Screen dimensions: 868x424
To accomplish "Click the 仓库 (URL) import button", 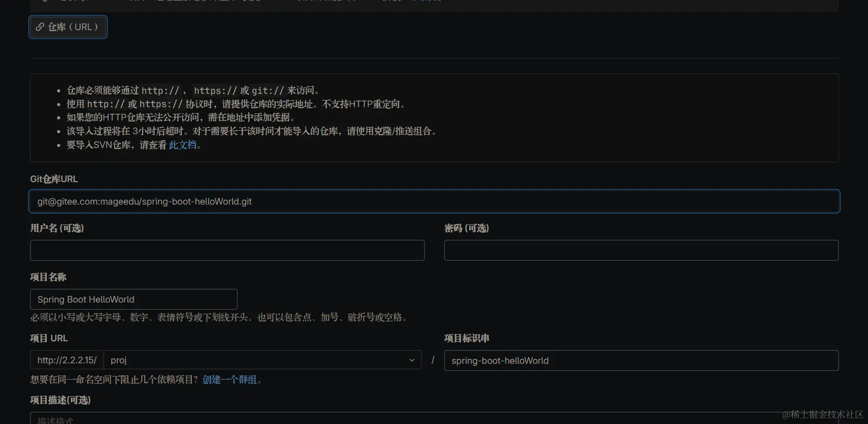I will (x=68, y=27).
